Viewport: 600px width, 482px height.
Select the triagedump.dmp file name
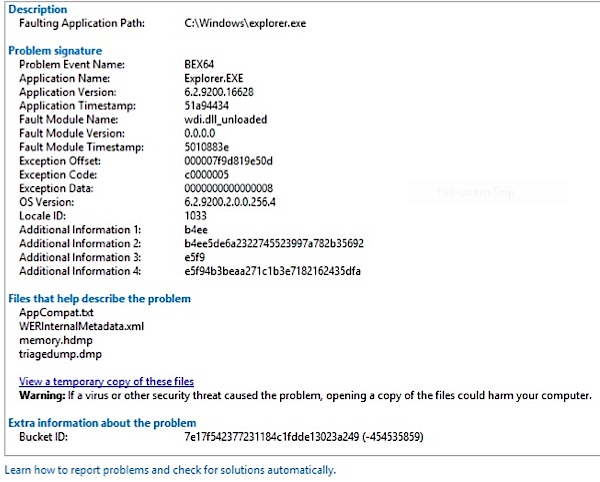60,354
